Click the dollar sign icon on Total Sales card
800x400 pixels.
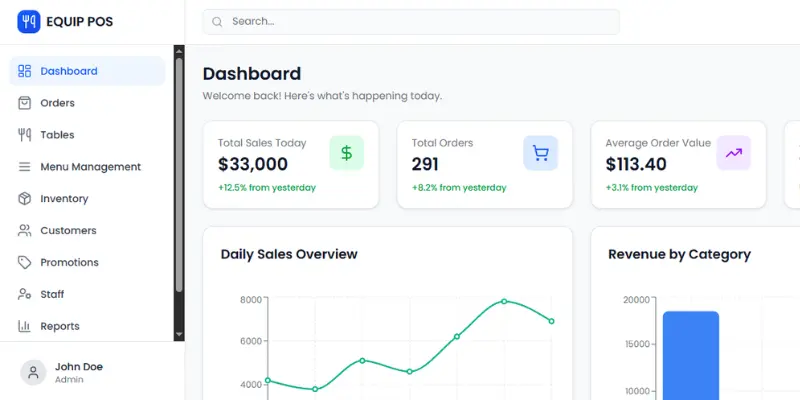click(x=346, y=153)
